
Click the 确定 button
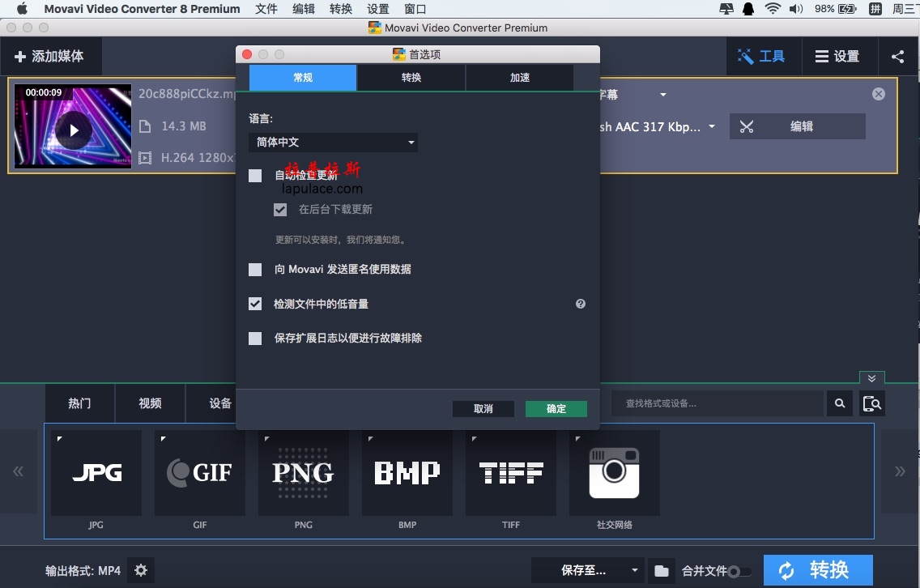pos(556,409)
